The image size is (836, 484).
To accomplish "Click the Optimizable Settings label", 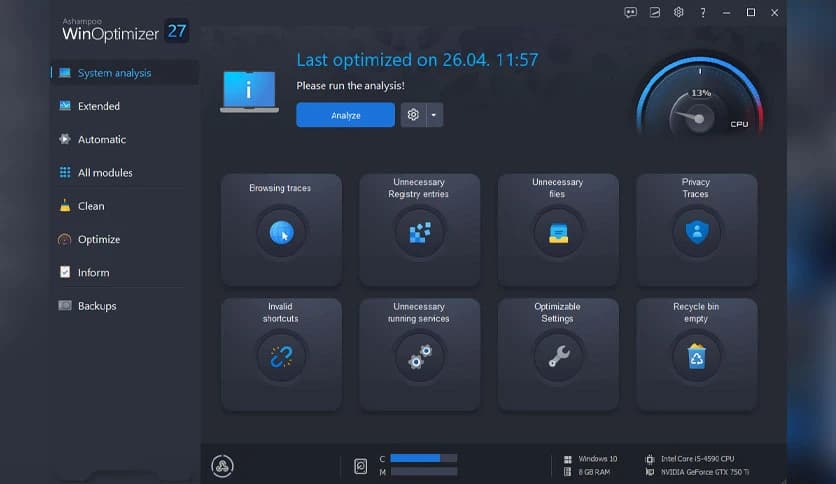I will (557, 312).
